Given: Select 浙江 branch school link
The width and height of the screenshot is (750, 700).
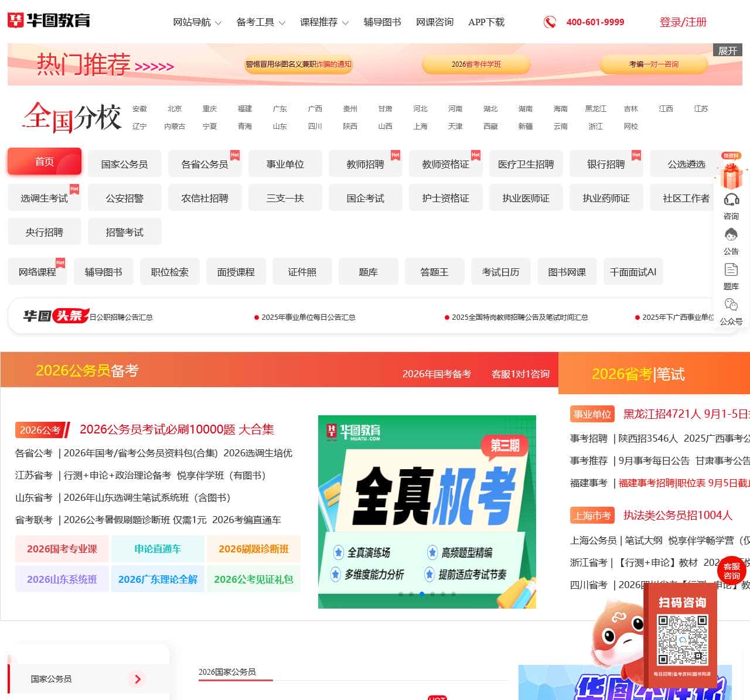Looking at the screenshot, I should point(595,127).
